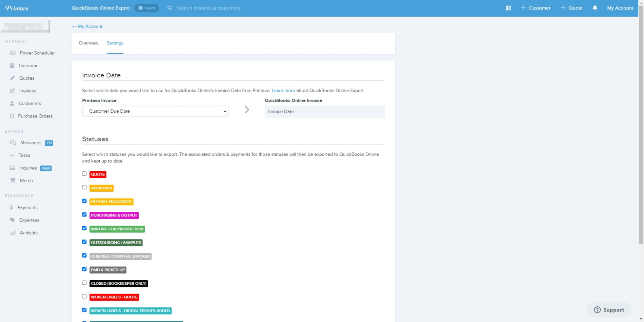The image size is (644, 322).
Task: Select the Settings tab
Action: (115, 43)
